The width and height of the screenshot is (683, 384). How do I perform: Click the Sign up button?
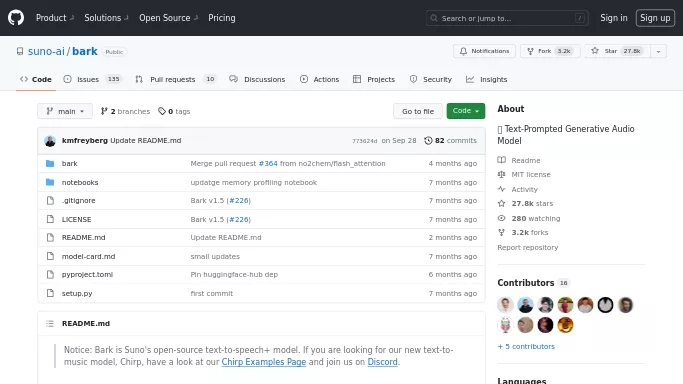pos(655,18)
